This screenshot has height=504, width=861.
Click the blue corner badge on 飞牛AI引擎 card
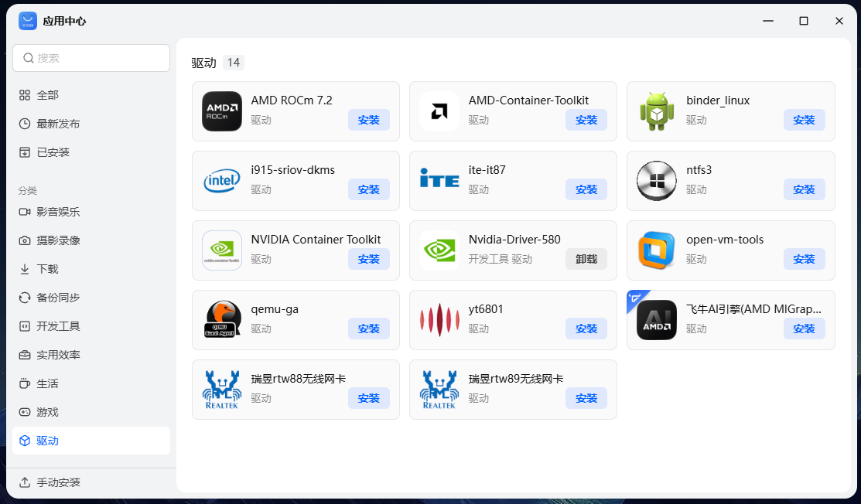[635, 298]
